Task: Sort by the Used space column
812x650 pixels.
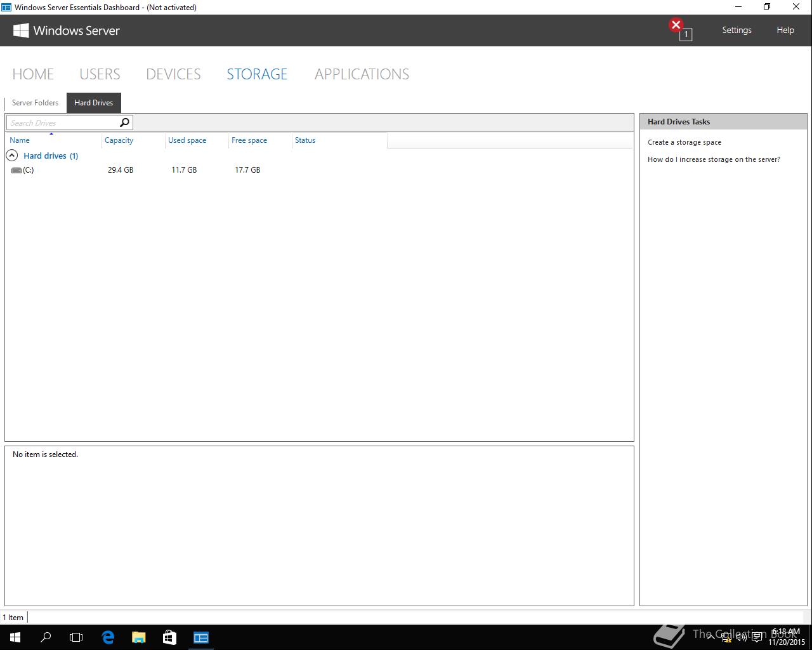Action: pos(197,140)
